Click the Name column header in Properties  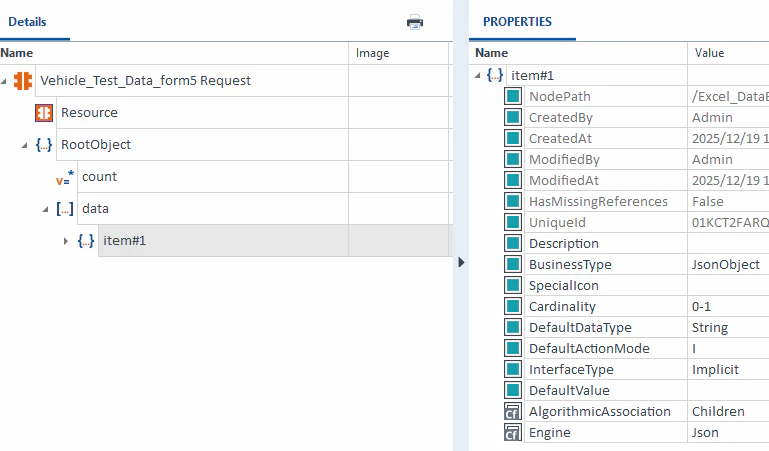pyautogui.click(x=578, y=53)
